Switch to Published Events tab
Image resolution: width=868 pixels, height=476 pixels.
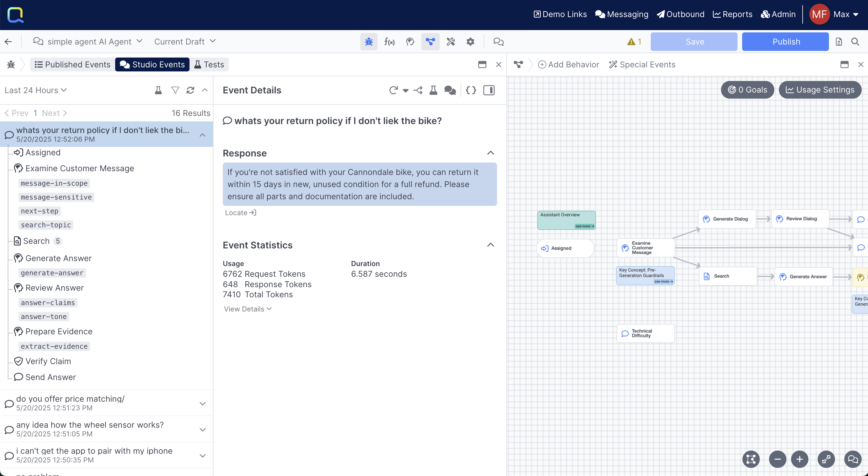pos(72,65)
